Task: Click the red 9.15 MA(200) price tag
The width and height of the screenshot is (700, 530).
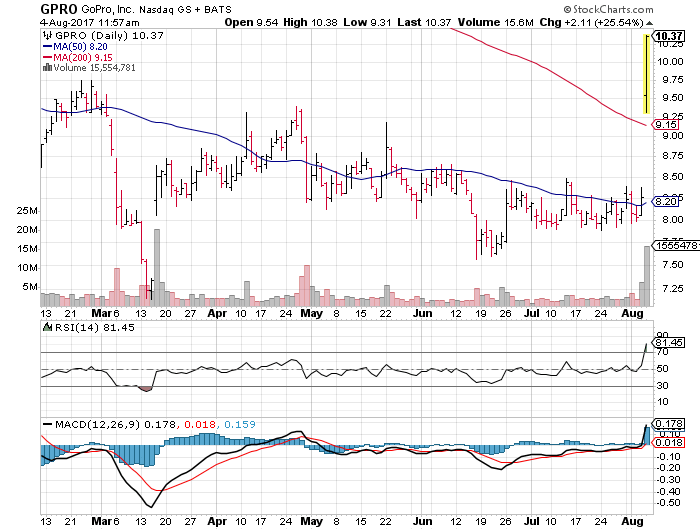Action: [665, 125]
